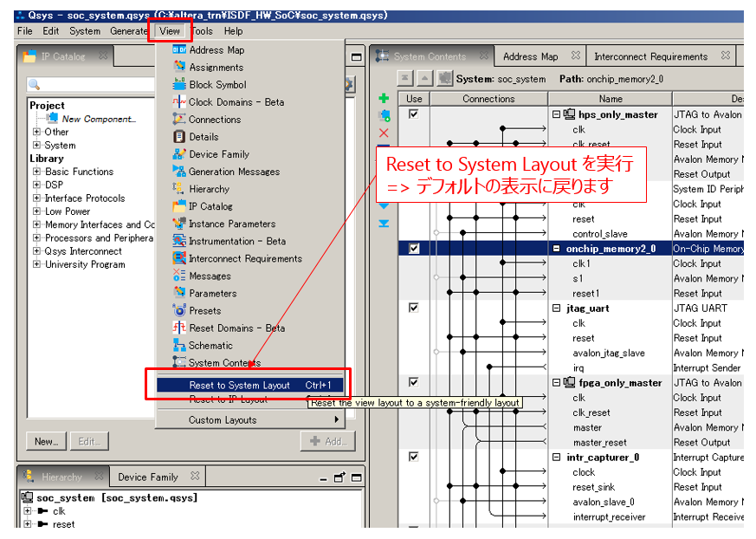Open Interconnect Requirements from the View menu
Viewport: 756px width, 539px height.
coord(245,258)
